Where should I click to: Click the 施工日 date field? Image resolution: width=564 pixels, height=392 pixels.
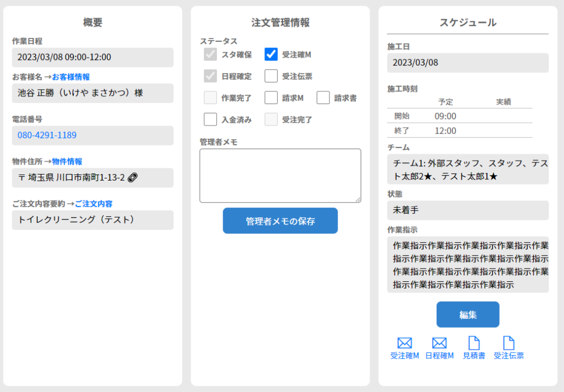tap(467, 63)
